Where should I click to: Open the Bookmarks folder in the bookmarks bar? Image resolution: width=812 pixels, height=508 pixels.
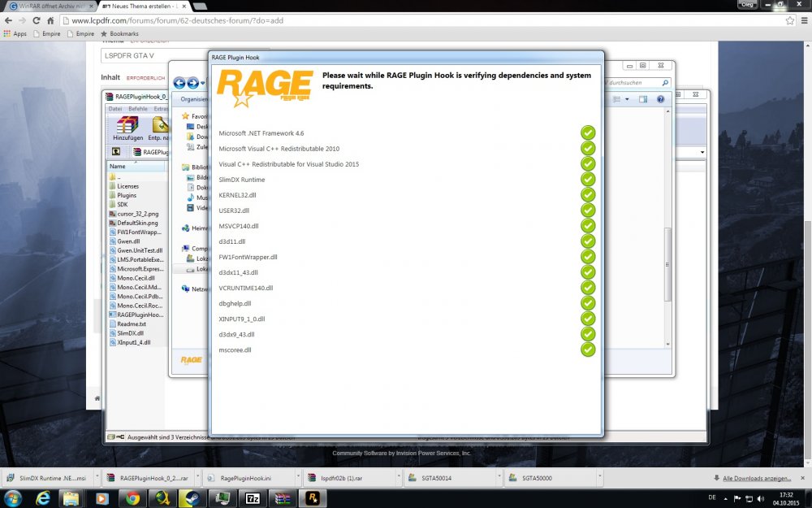[119, 33]
